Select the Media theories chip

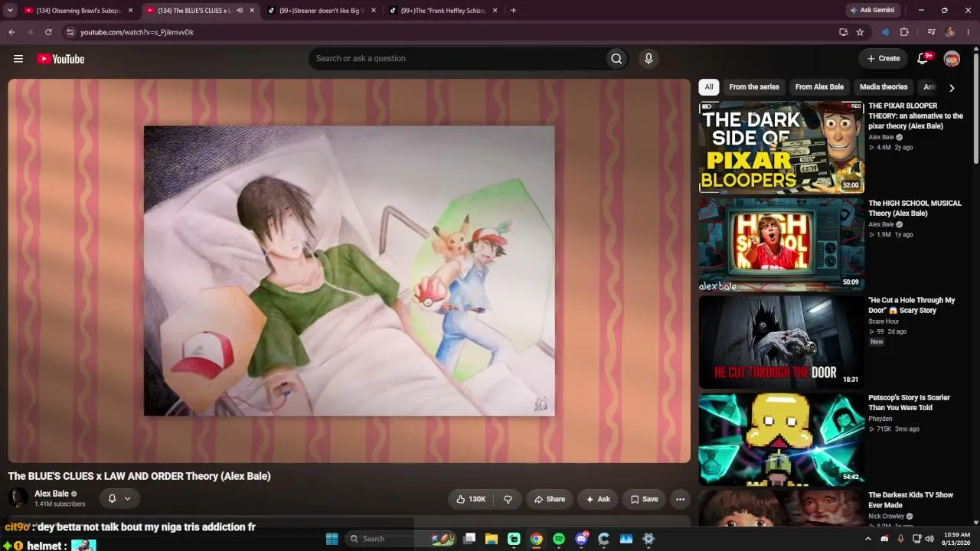[884, 87]
